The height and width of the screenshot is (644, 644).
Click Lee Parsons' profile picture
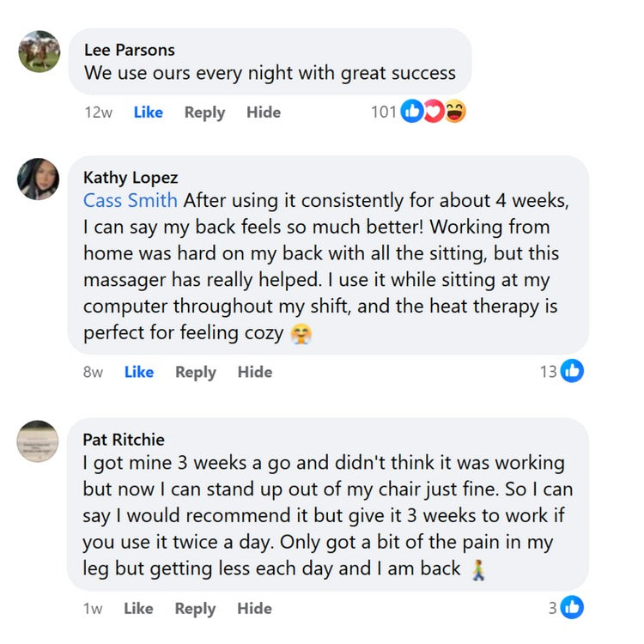click(x=39, y=52)
